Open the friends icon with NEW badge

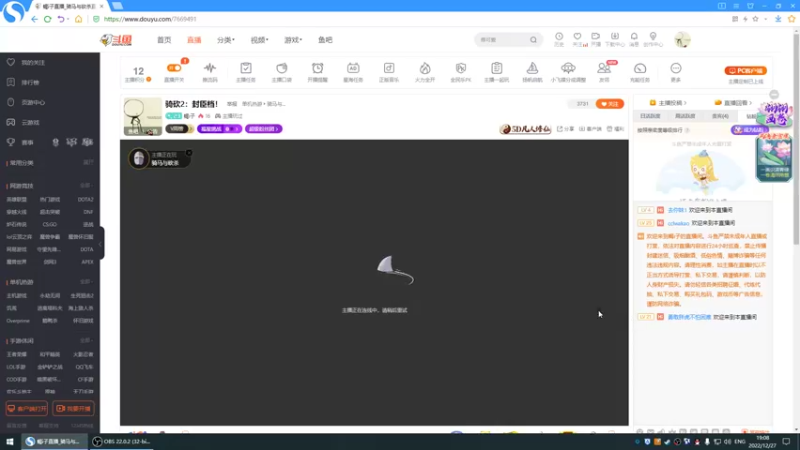point(604,68)
